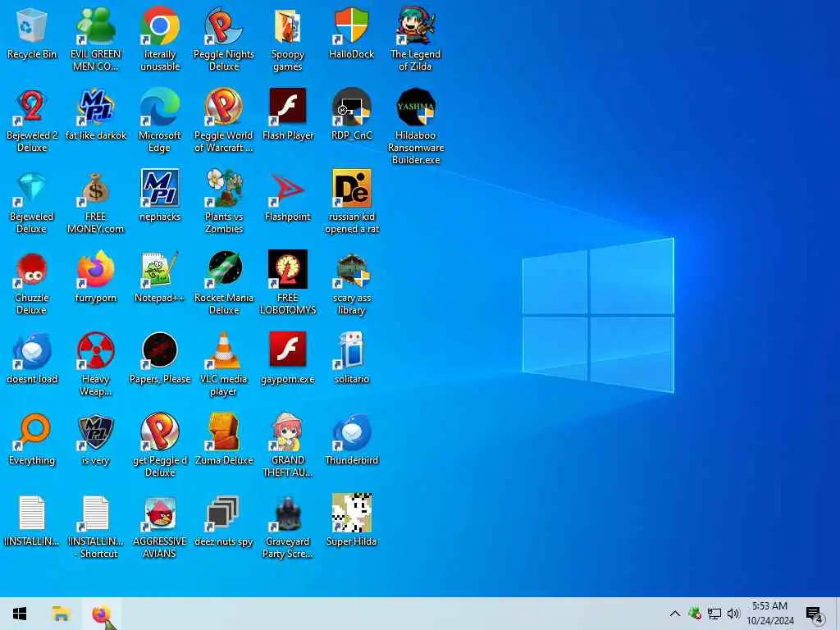Viewport: 840px width, 630px height.
Task: Select the solitario card icon
Action: coord(351,359)
